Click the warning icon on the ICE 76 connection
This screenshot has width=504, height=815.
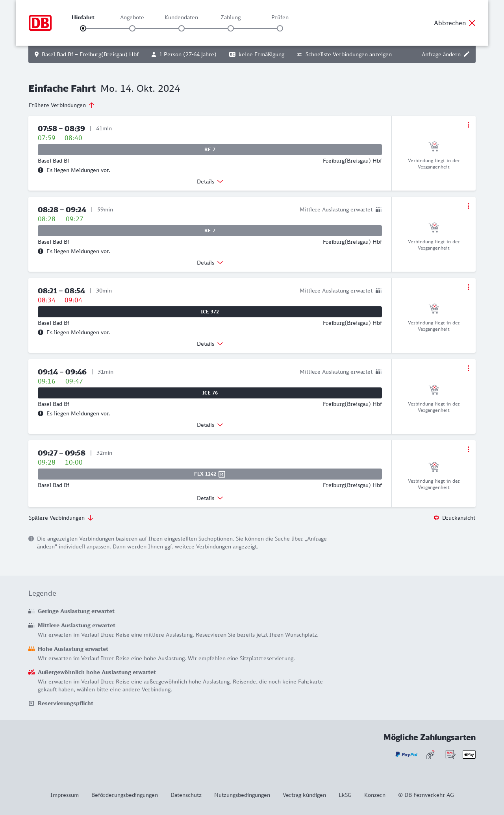tap(41, 413)
